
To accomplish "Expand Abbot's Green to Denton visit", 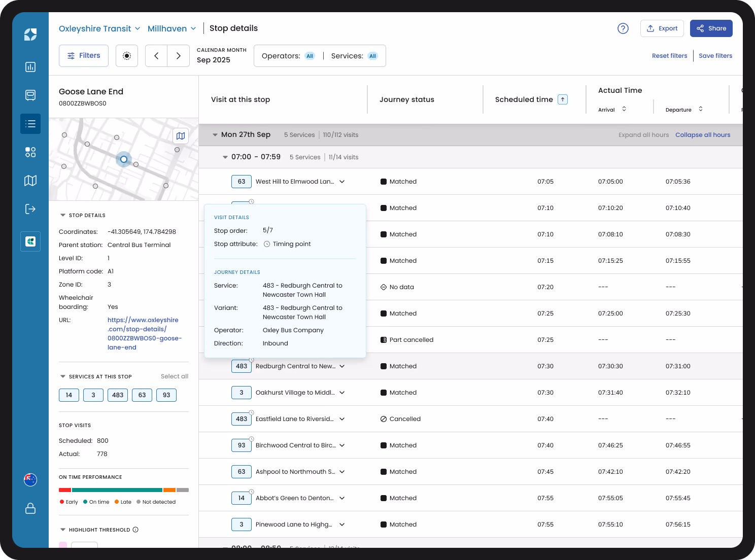I will click(x=342, y=498).
